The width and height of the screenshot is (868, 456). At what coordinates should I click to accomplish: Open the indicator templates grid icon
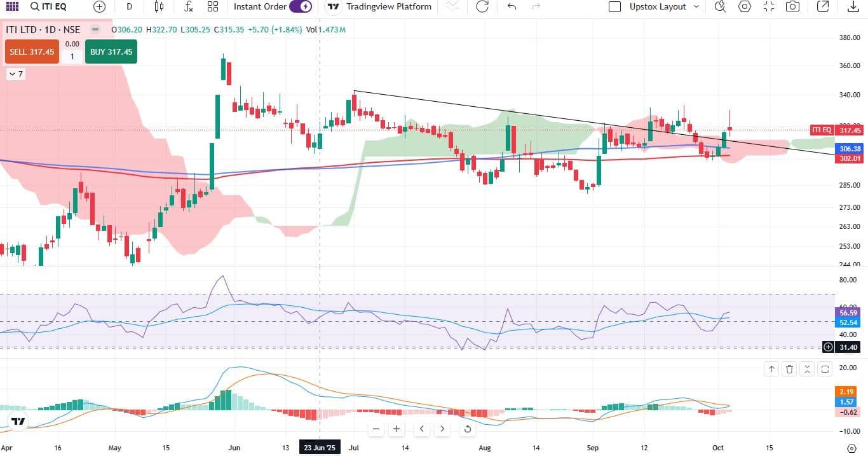213,7
